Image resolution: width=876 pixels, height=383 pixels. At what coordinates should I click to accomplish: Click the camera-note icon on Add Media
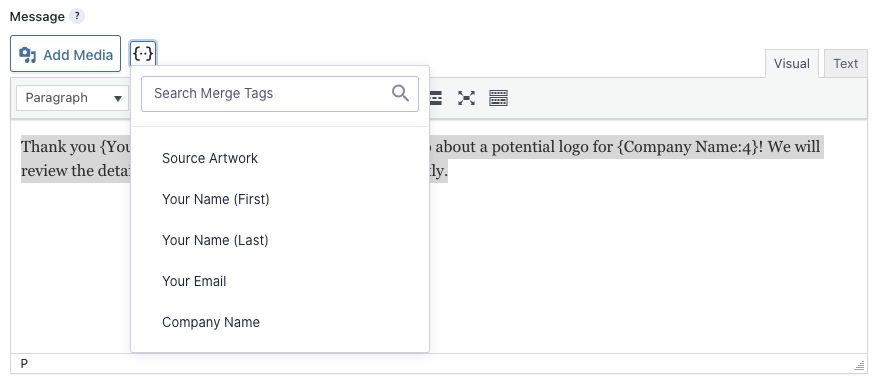click(28, 55)
